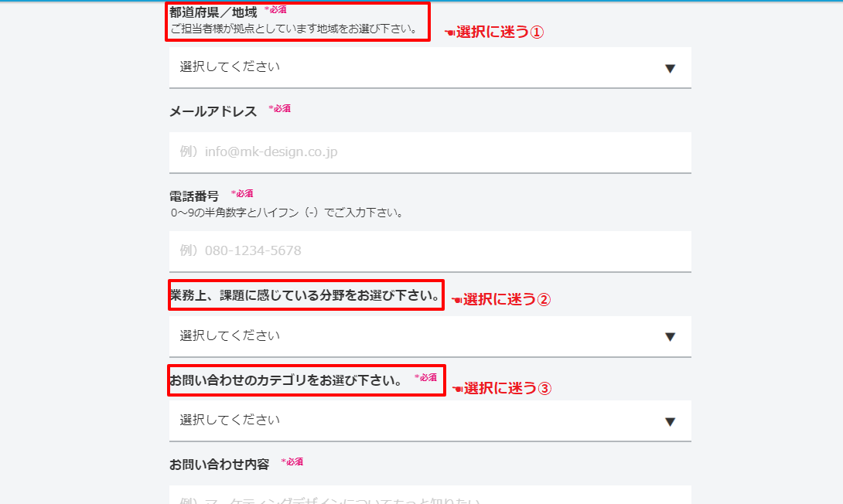Focus the メールアドレス input field
This screenshot has height=504, width=843.
(430, 152)
